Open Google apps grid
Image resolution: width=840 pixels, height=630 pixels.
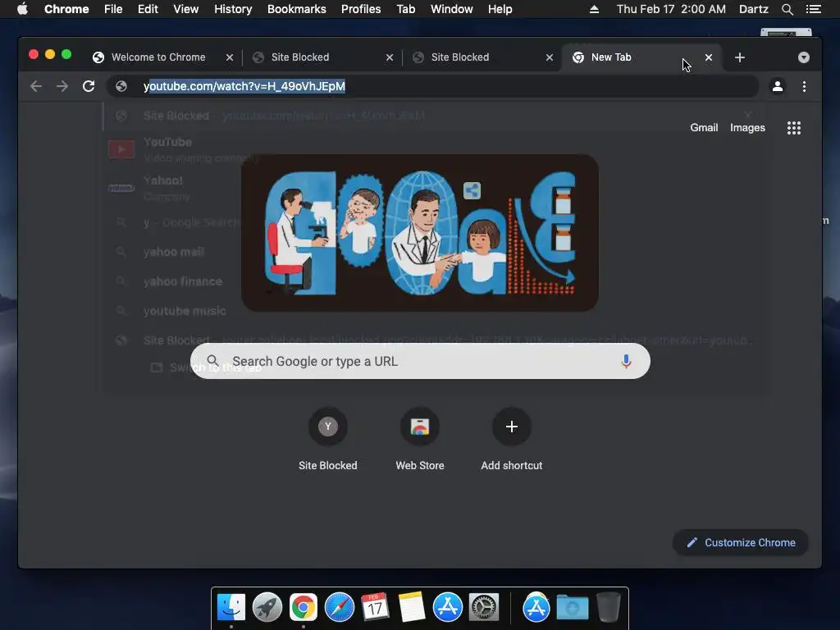pos(794,127)
